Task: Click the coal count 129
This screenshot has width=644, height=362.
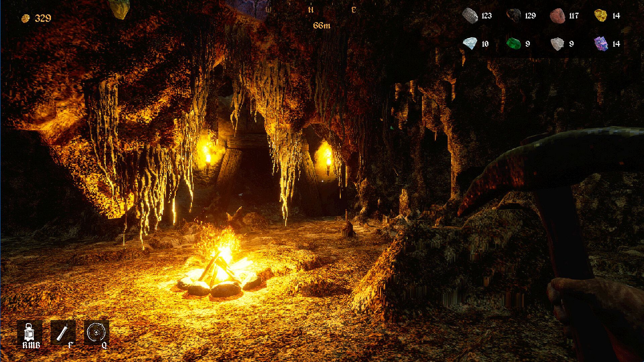Action: pos(530,16)
